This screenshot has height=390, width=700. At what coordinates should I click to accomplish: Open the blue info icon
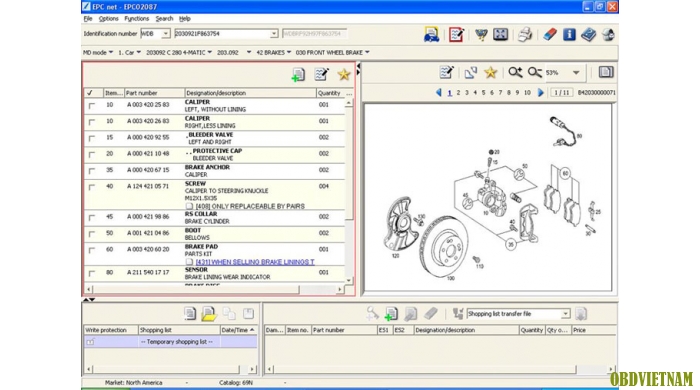coord(569,34)
